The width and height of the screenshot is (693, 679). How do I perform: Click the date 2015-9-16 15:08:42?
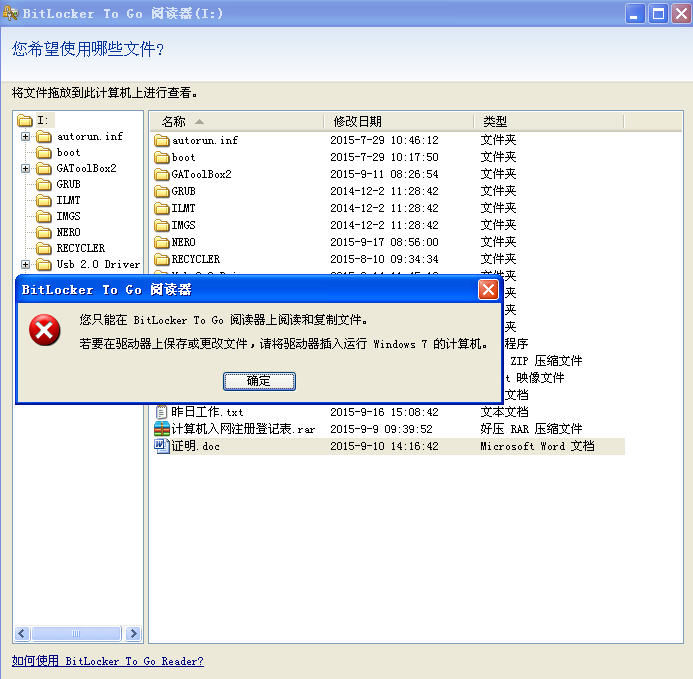click(384, 412)
